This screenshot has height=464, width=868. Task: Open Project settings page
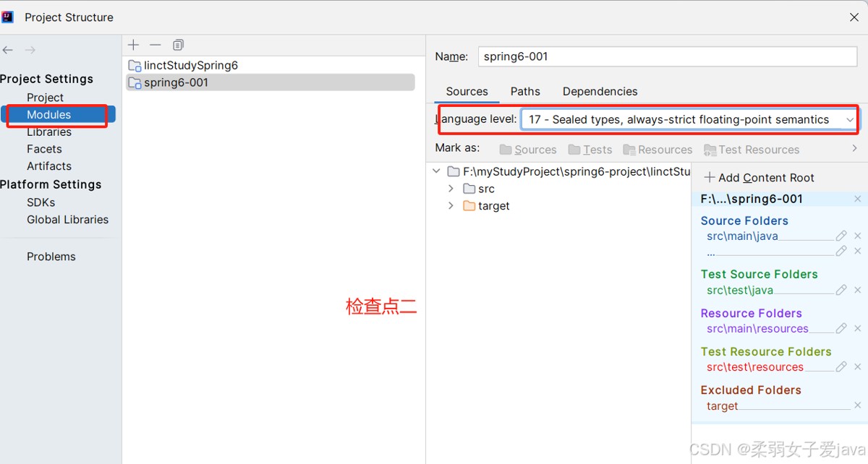pos(46,98)
